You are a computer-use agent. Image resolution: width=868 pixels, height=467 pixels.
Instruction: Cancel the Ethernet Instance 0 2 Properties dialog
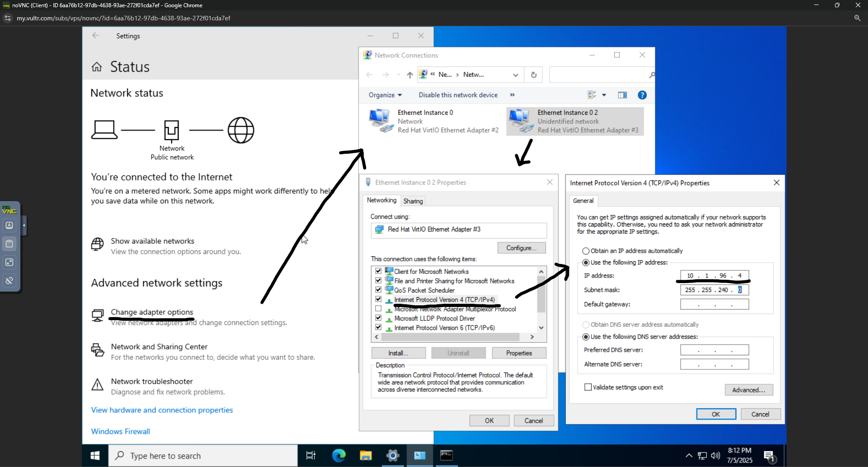534,421
